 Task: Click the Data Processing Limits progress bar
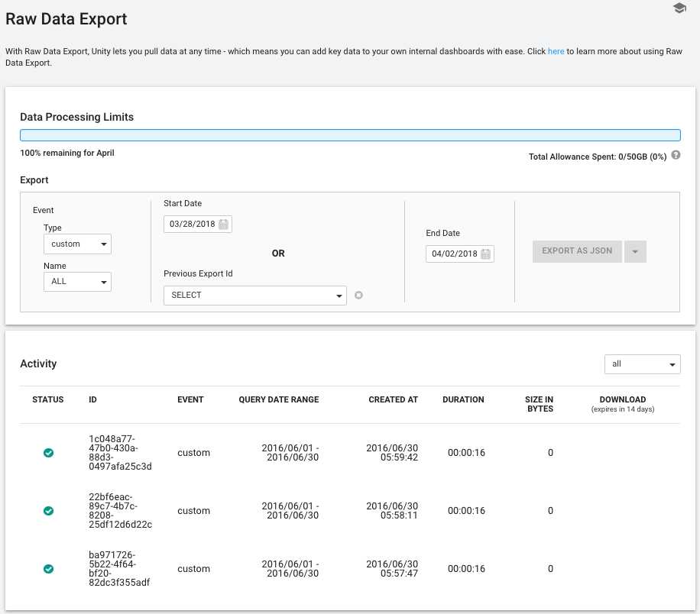[350, 134]
